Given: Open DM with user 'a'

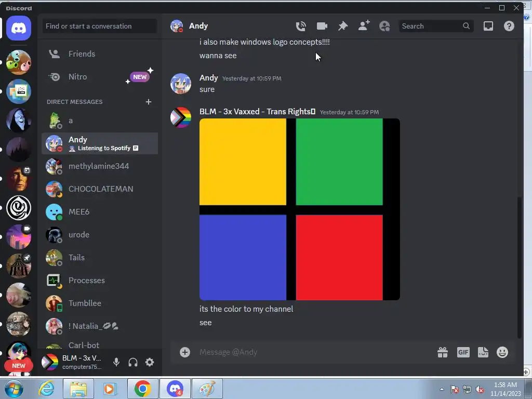Looking at the screenshot, I should [100, 121].
